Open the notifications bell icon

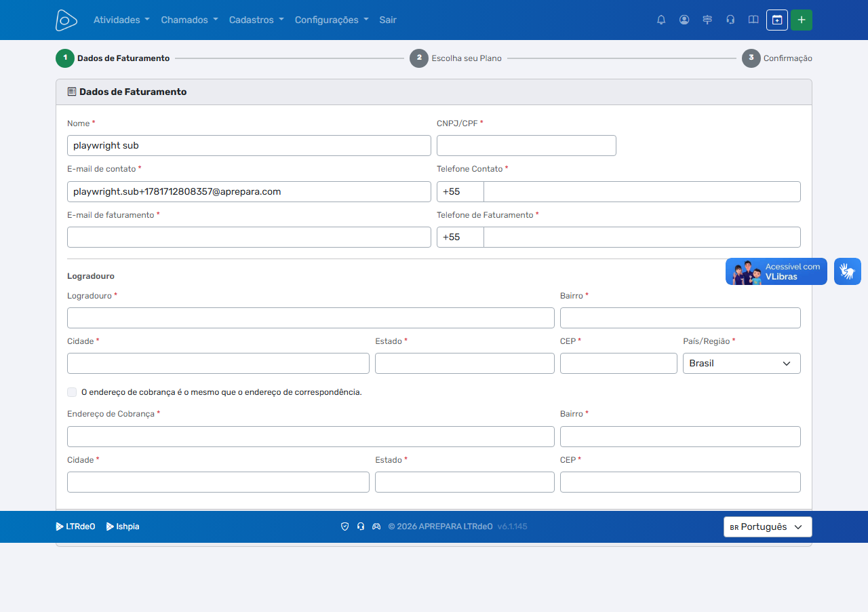[661, 20]
